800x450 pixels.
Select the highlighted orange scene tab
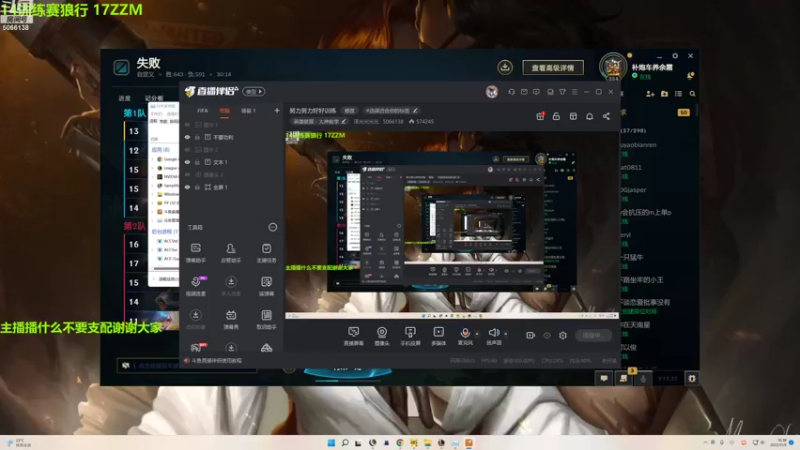224,111
